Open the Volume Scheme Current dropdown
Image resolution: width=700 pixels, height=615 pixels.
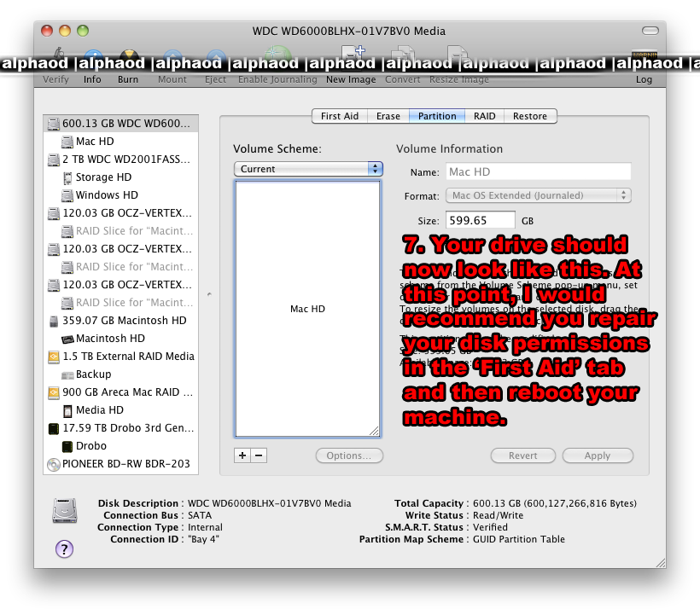coord(308,169)
